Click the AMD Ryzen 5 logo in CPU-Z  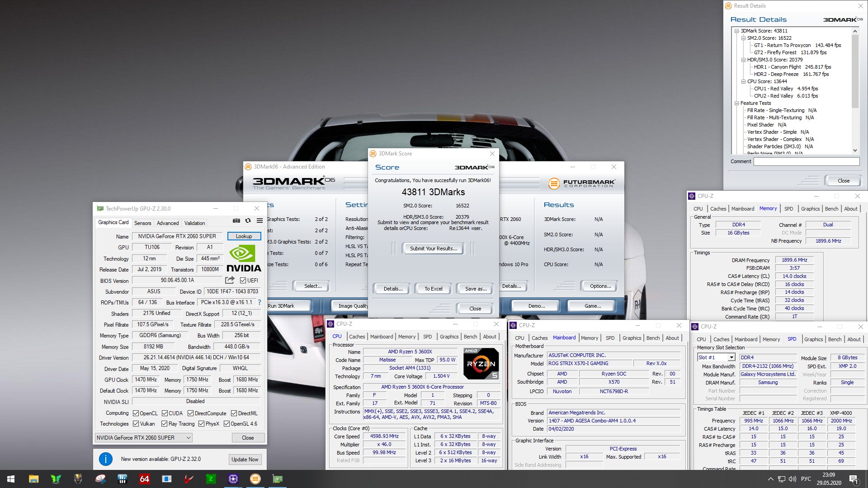(481, 363)
